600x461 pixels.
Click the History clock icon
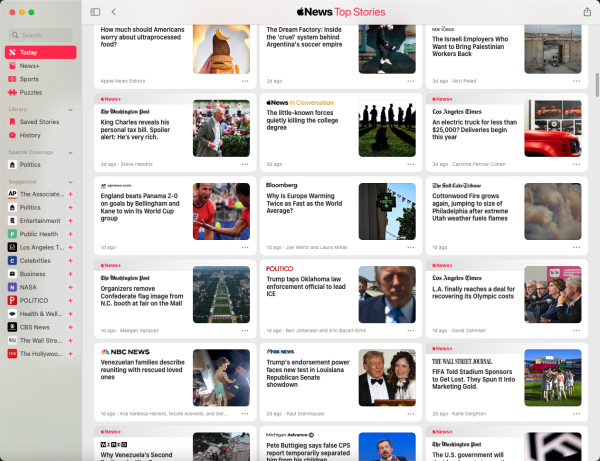click(x=12, y=135)
